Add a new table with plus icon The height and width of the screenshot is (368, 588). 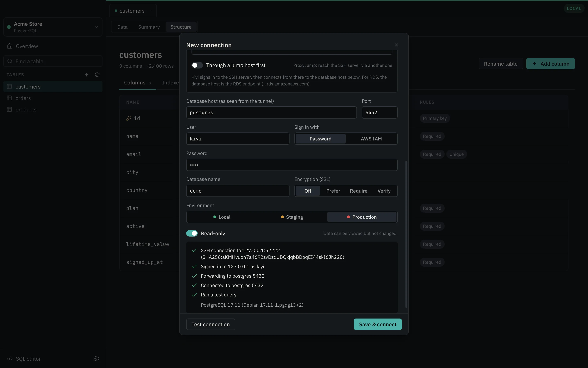point(87,75)
